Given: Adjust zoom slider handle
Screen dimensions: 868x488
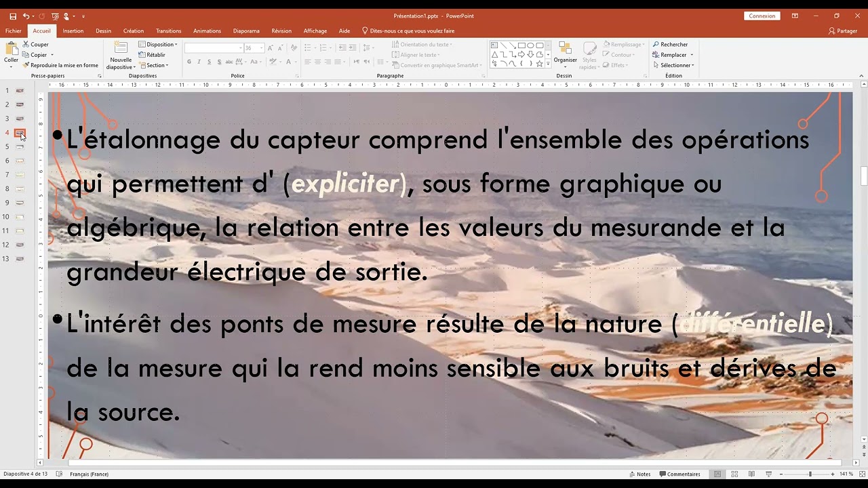Looking at the screenshot, I should point(810,474).
